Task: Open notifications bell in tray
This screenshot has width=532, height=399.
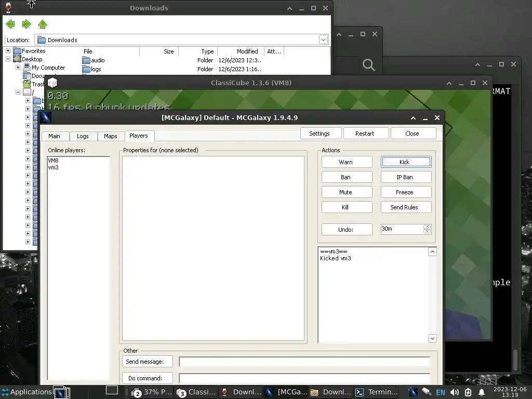Action: [481, 392]
